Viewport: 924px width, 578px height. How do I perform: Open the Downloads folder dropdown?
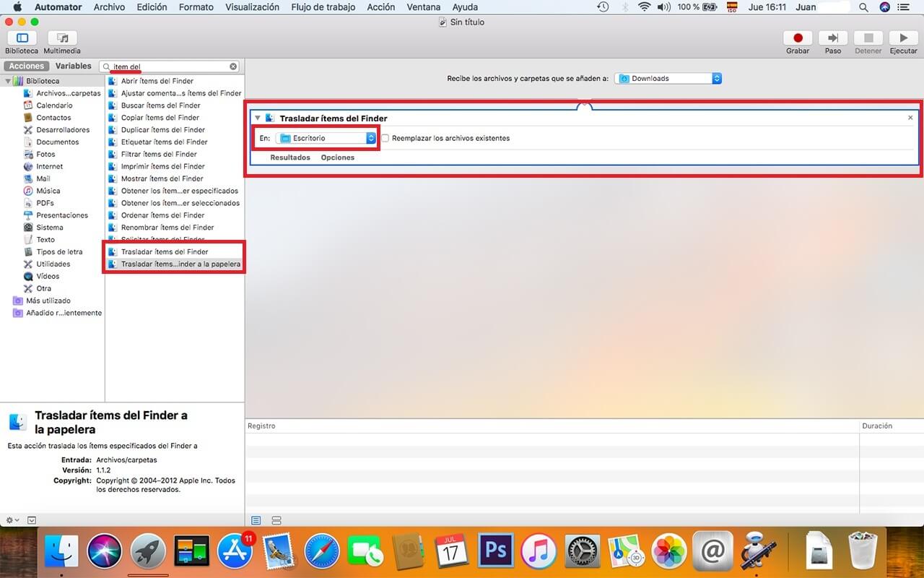coord(668,78)
